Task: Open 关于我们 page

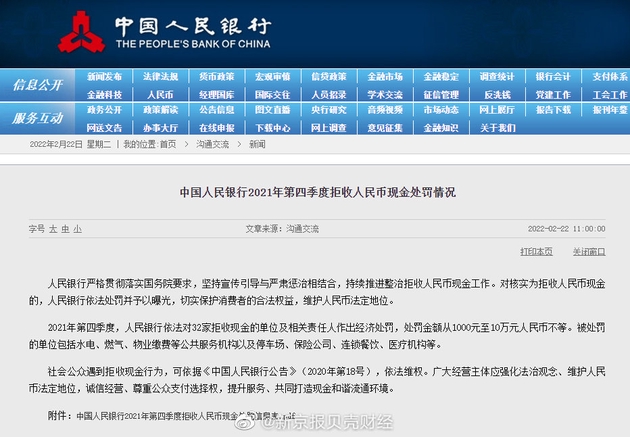Action: [497, 128]
